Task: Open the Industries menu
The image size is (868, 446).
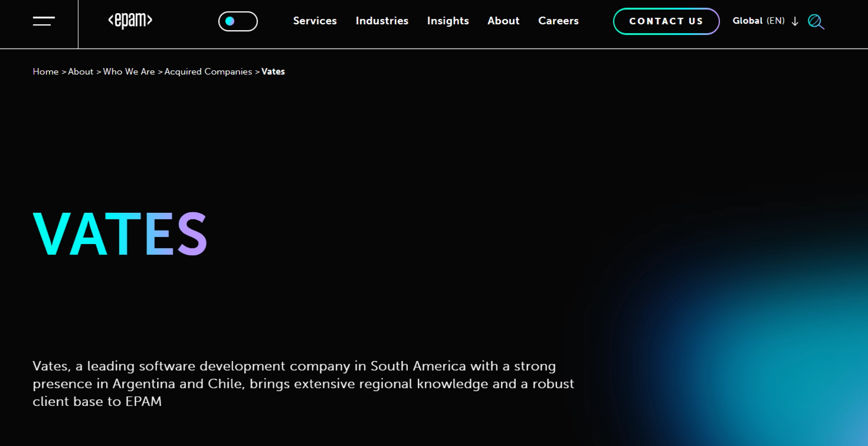Action: tap(382, 21)
